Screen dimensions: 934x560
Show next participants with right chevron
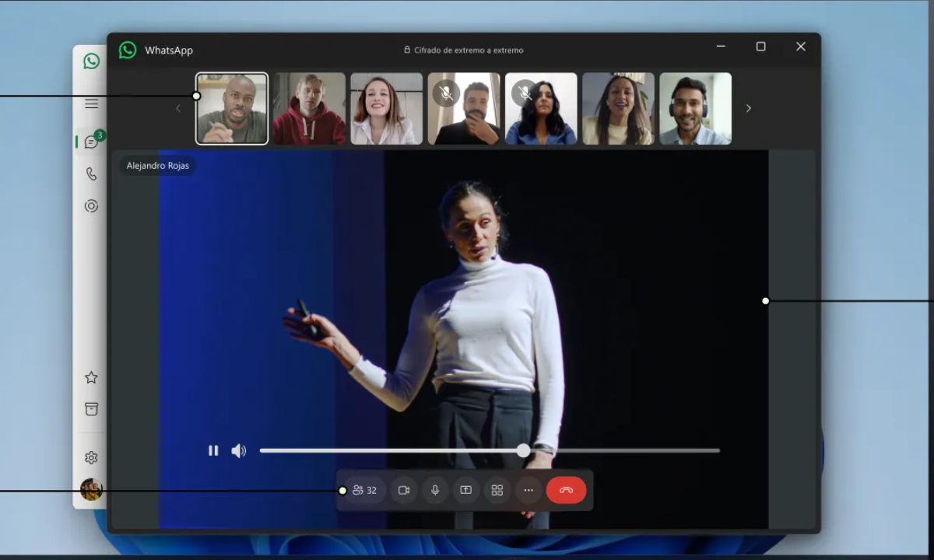[749, 109]
